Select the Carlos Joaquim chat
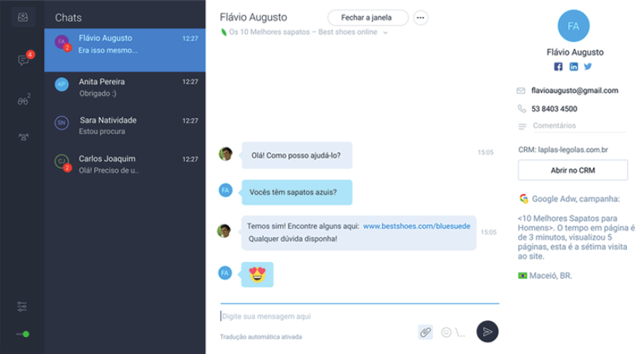644x354 pixels. tap(125, 164)
